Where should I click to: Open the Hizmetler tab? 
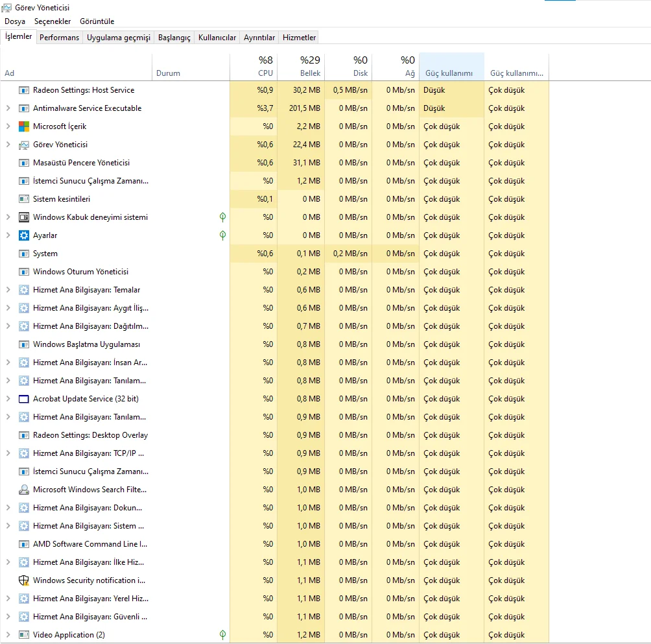point(299,38)
